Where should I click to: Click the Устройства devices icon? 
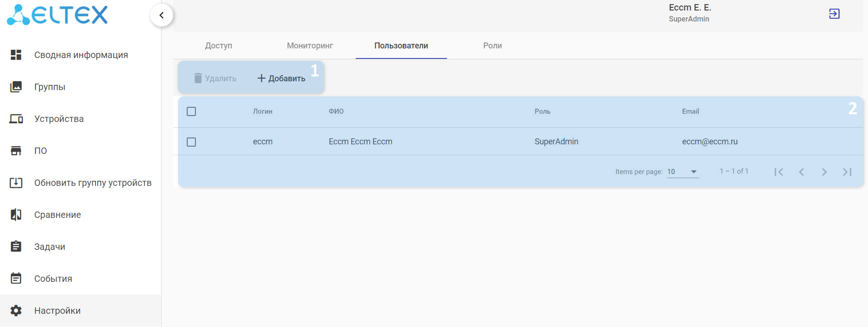coord(16,119)
